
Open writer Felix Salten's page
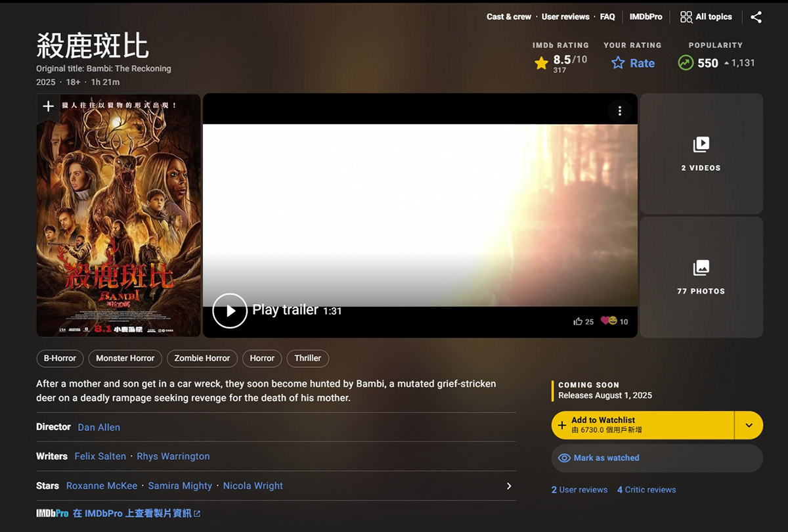(x=100, y=456)
